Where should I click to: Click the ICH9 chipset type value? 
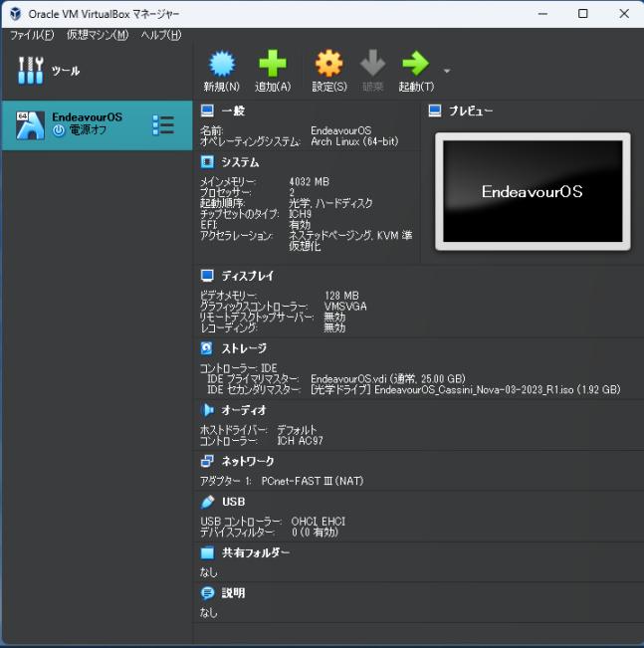click(x=300, y=214)
